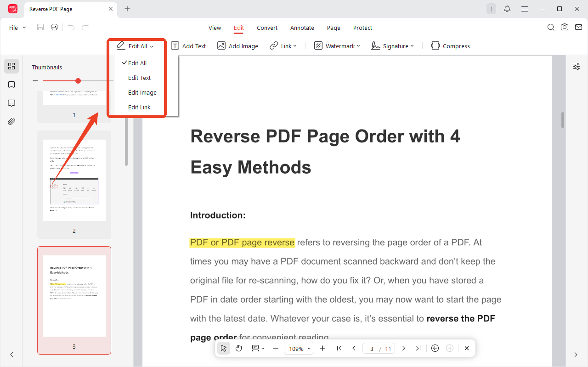Select the Hand pan tool
This screenshot has height=367, width=588.
[239, 348]
